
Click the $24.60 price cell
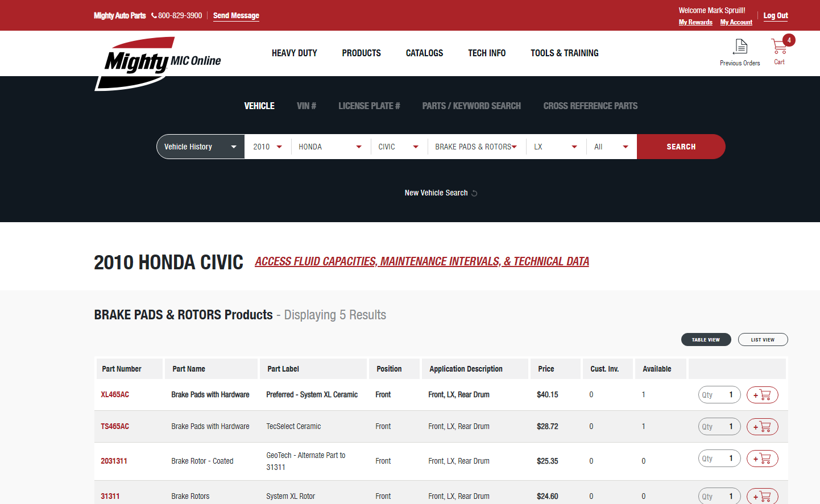point(548,497)
